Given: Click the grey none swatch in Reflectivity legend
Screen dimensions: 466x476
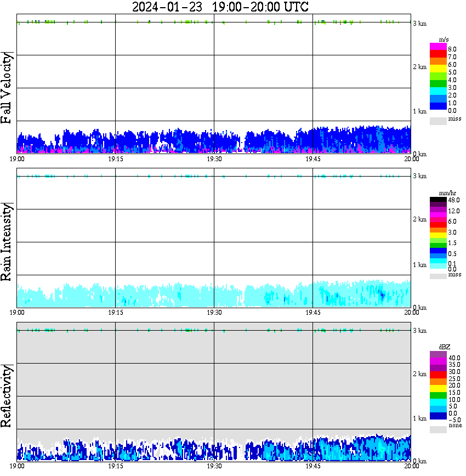Looking at the screenshot, I should pyautogui.click(x=438, y=429).
